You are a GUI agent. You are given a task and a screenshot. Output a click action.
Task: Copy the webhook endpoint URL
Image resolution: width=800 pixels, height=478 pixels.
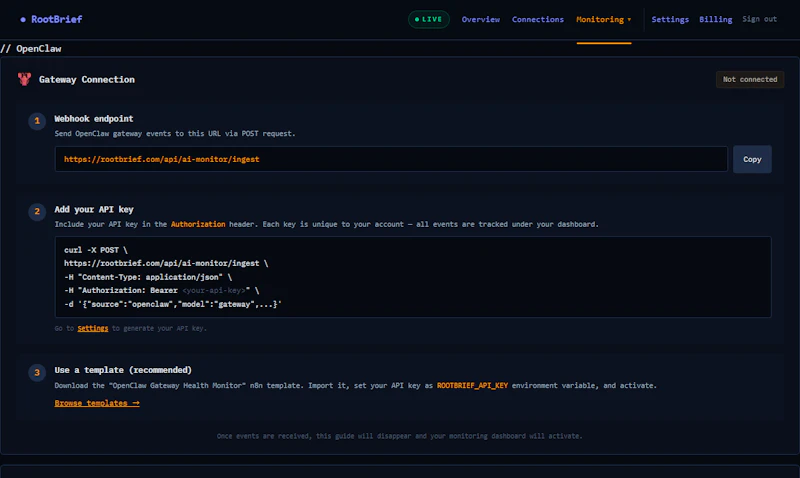click(752, 159)
